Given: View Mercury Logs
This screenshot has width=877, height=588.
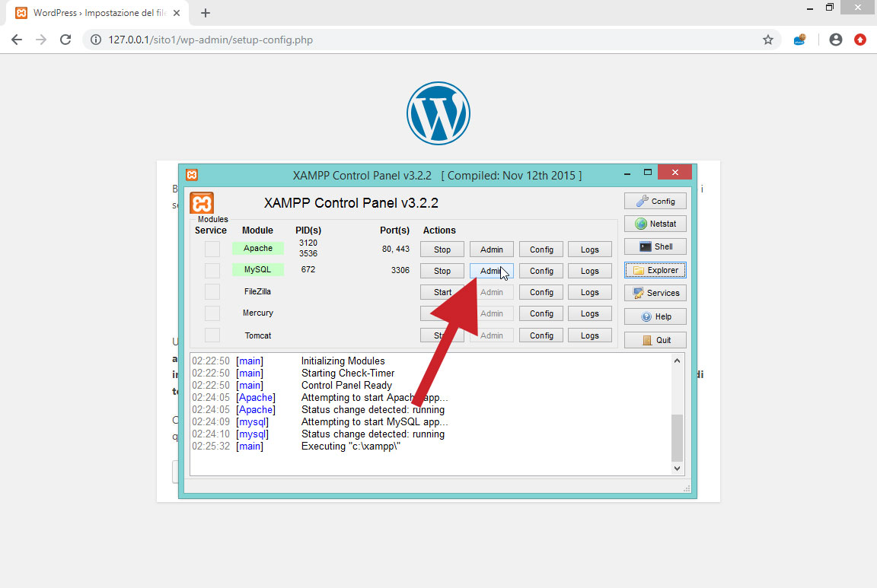Looking at the screenshot, I should [x=589, y=313].
